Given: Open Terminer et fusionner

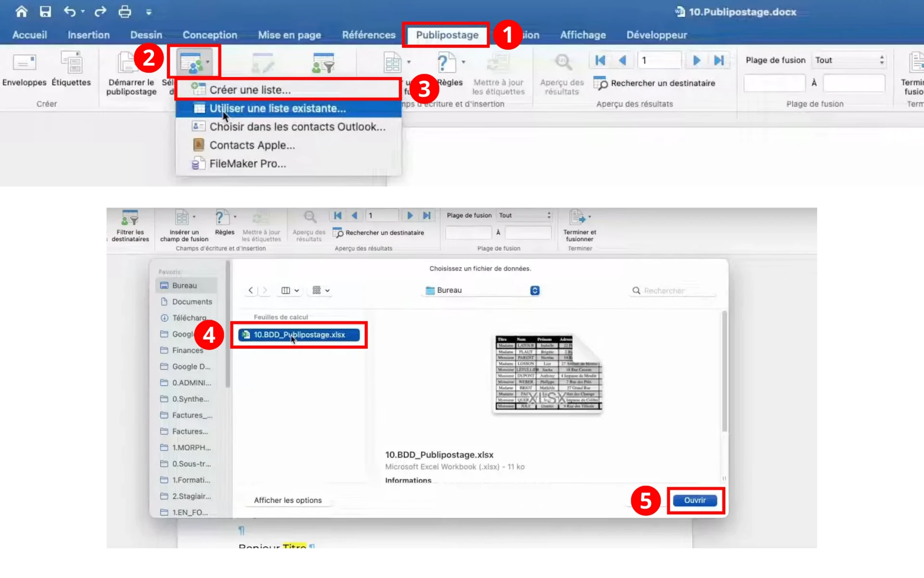Looking at the screenshot, I should coord(579,226).
